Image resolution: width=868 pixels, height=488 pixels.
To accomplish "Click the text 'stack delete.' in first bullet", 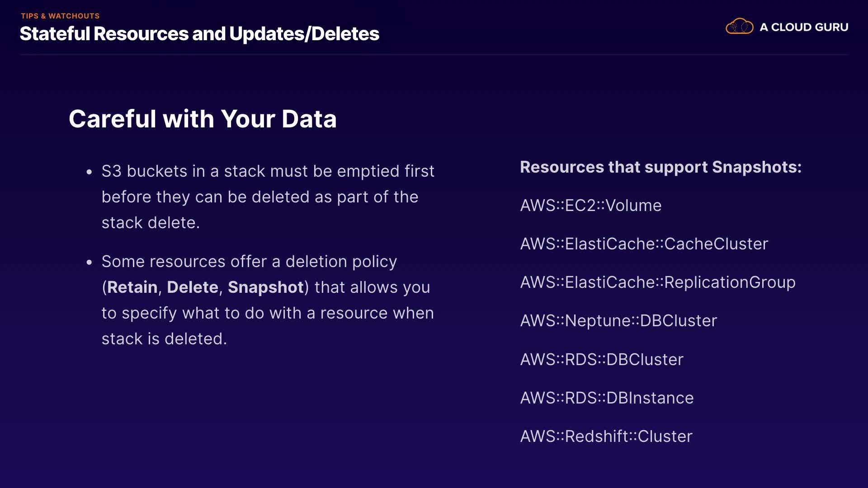I will pyautogui.click(x=151, y=223).
